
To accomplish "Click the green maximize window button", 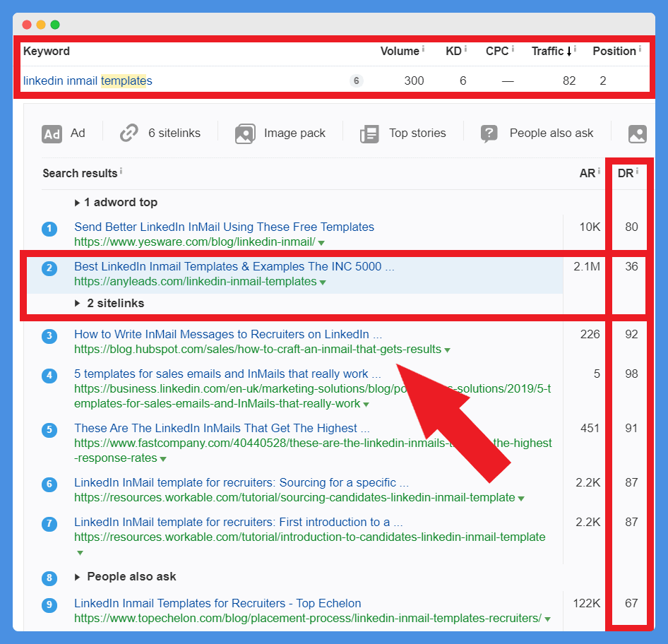I will point(55,25).
